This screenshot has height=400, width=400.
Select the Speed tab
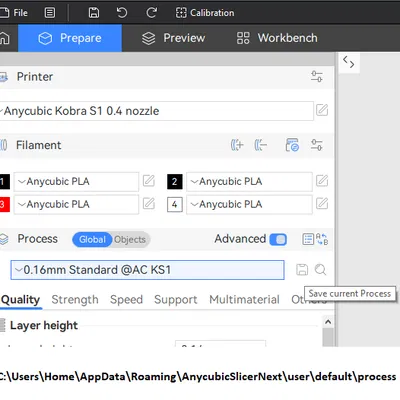click(126, 300)
